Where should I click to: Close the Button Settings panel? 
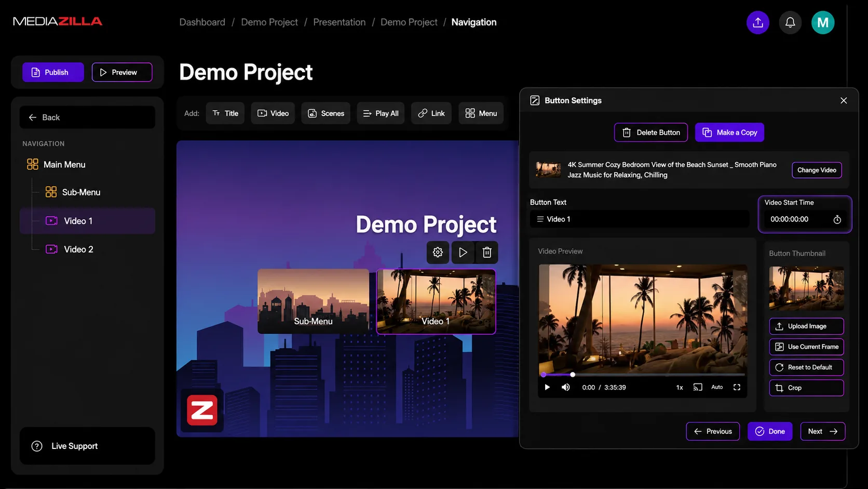(x=844, y=100)
